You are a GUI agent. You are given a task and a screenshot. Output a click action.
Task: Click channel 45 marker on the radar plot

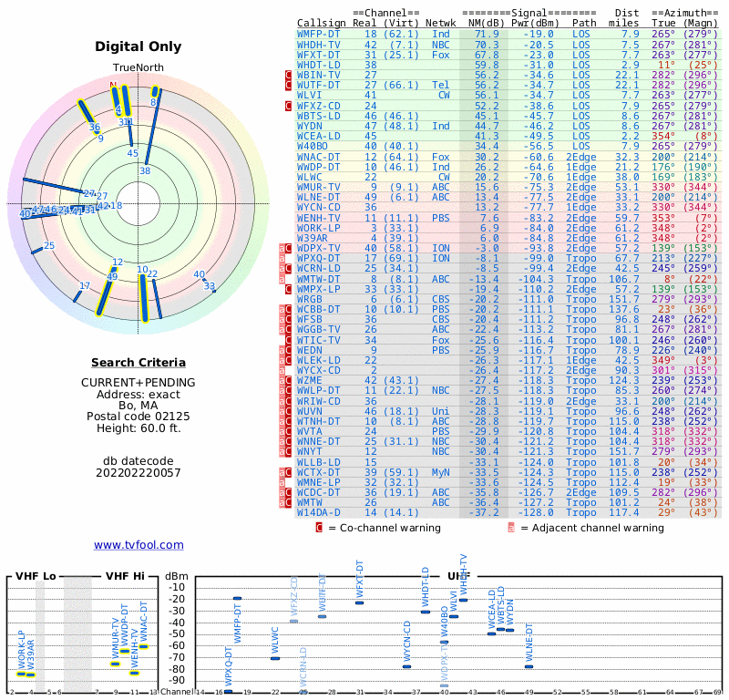tap(132, 153)
